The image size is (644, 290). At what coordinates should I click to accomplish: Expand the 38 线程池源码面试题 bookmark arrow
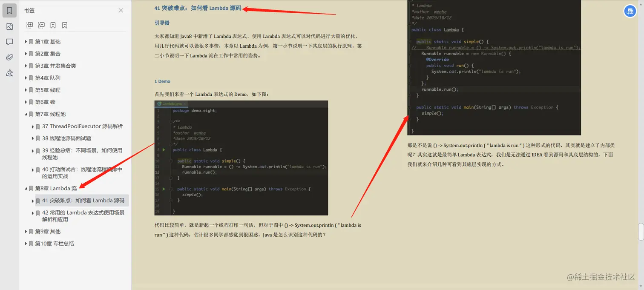tap(33, 138)
